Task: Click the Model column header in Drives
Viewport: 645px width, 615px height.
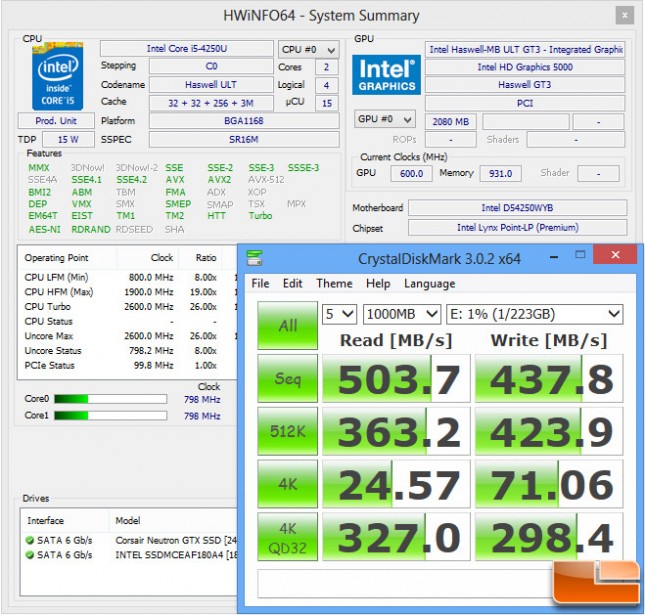Action: coord(174,521)
